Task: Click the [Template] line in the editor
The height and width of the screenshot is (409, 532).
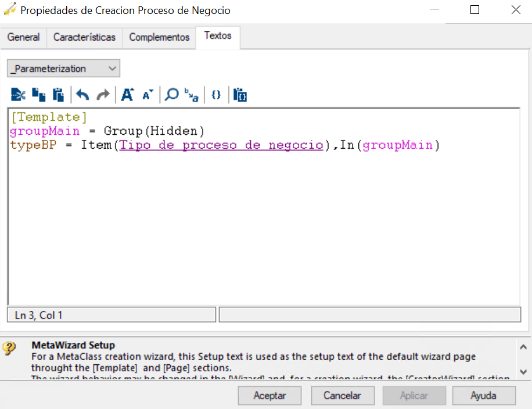Action: coord(49,117)
